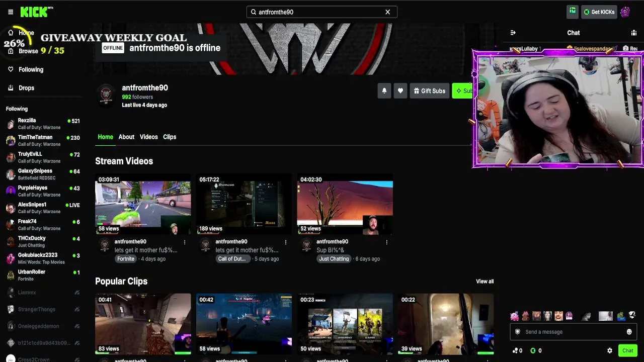
Task: View all popular clips
Action: pos(485,282)
